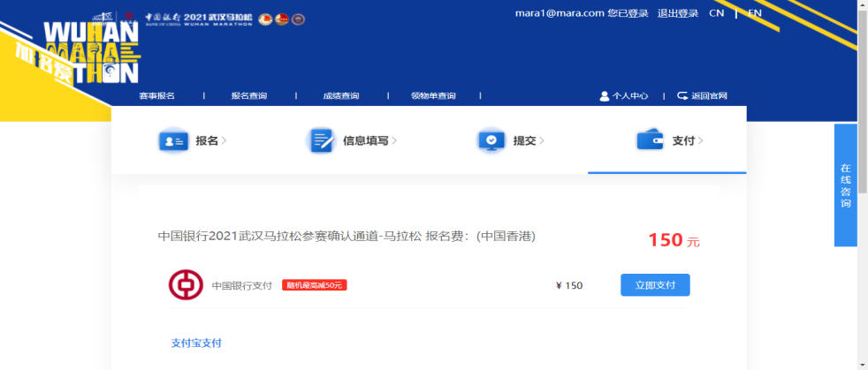
Task: Click the first round sponsor badge in header
Action: pyautogui.click(x=265, y=19)
